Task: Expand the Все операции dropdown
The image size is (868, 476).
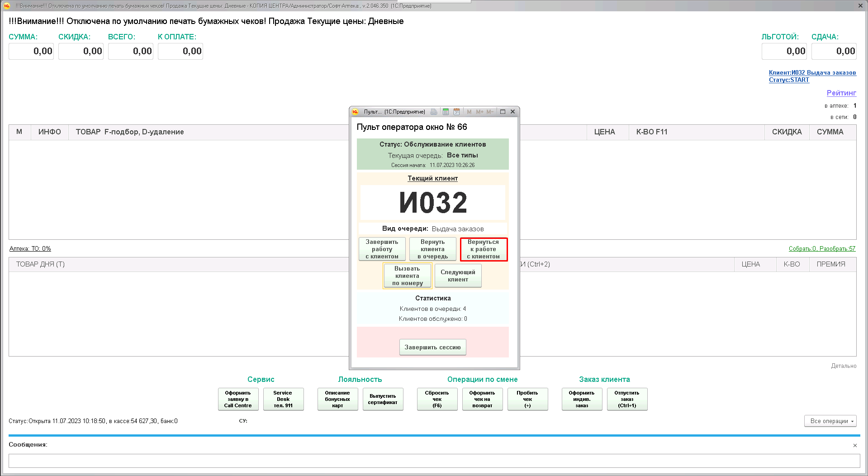Action: pyautogui.click(x=830, y=421)
